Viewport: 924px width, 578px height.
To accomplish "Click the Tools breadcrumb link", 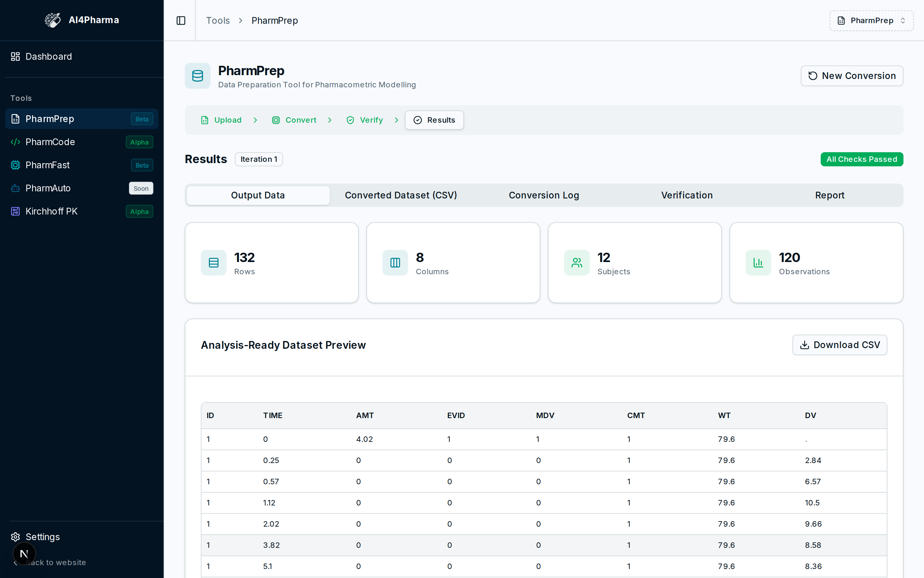I will 218,21.
